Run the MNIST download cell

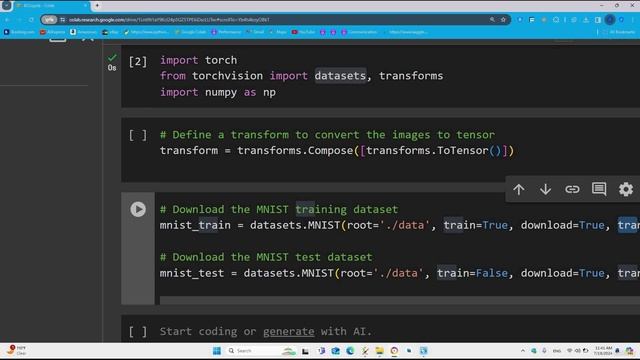(x=138, y=209)
